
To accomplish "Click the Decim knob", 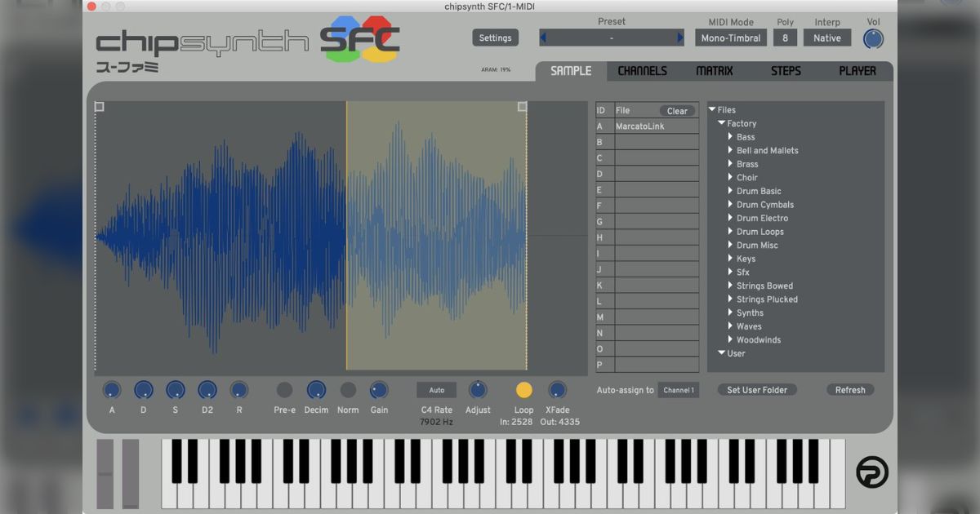I will [x=316, y=390].
